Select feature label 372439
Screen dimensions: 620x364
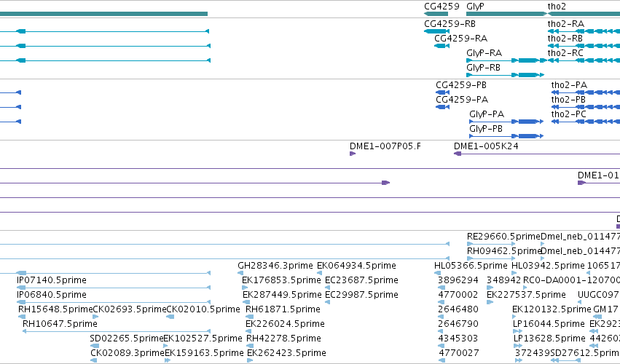tap(533, 353)
